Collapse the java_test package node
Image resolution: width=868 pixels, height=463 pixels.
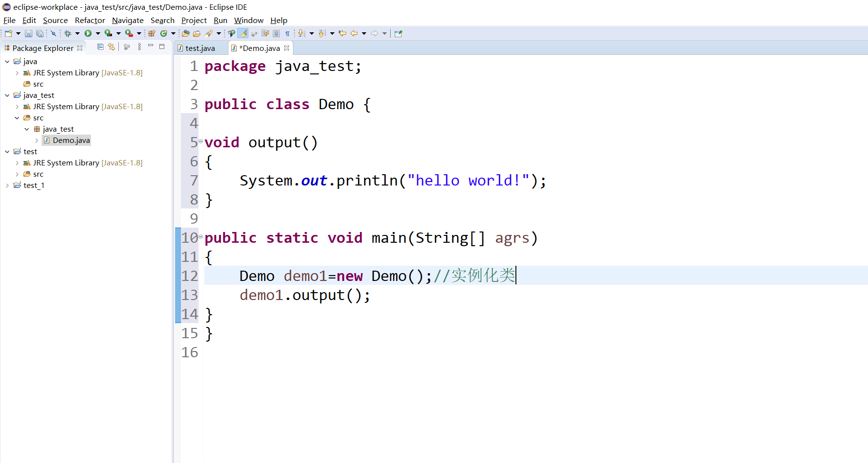tap(27, 129)
